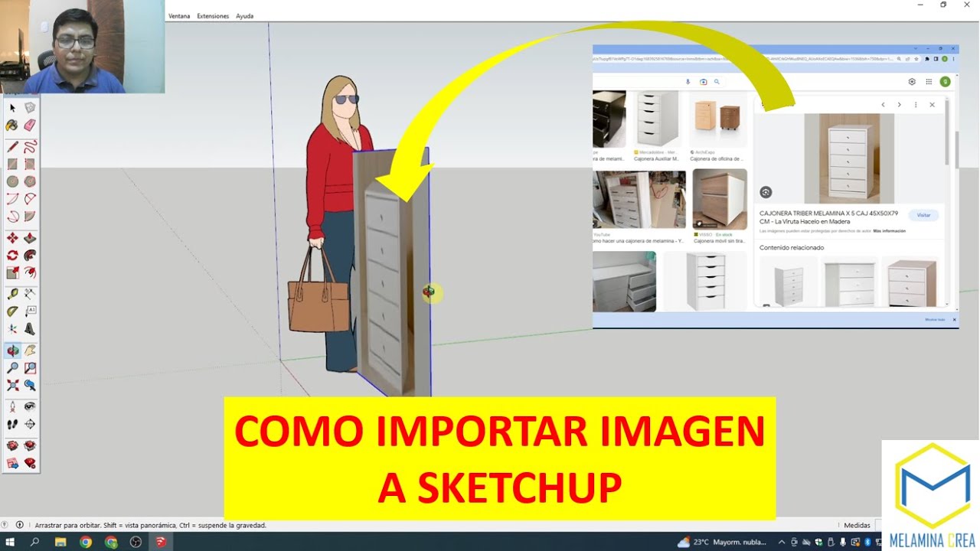The image size is (980, 551).
Task: Close the Google image preview panel
Action: [x=932, y=105]
